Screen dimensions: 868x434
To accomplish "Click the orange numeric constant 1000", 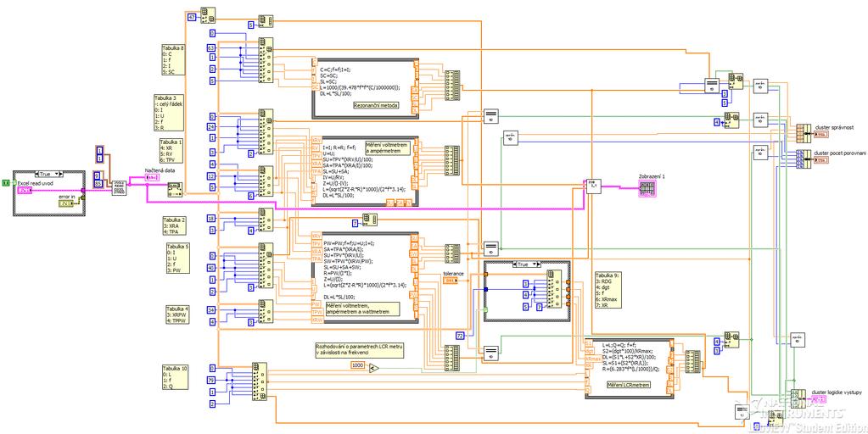I will click(358, 366).
